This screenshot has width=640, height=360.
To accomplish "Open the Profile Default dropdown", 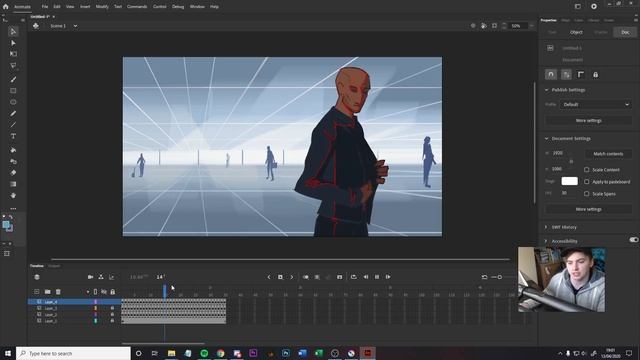I will point(596,104).
